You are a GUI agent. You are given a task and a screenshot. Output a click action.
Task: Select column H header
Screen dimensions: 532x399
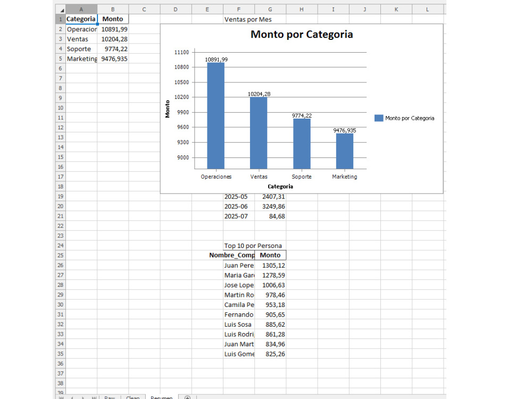[x=302, y=10]
